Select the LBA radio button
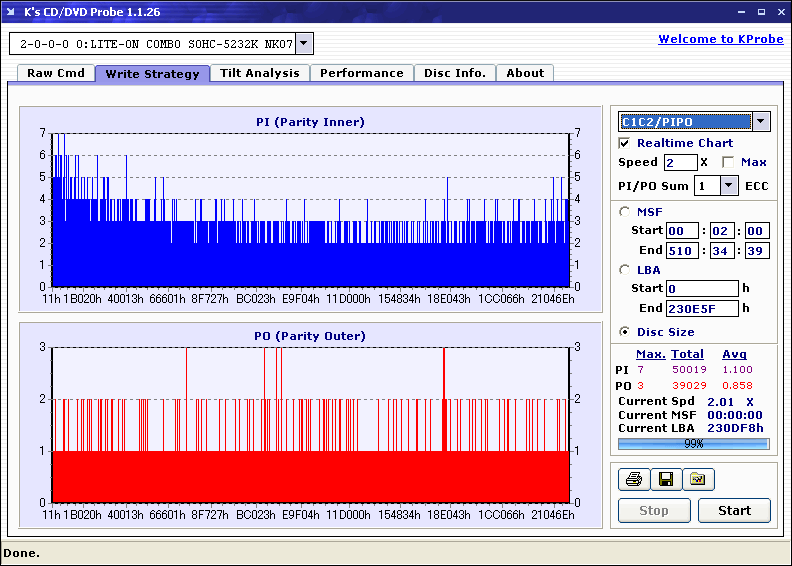792x566 pixels. point(625,269)
